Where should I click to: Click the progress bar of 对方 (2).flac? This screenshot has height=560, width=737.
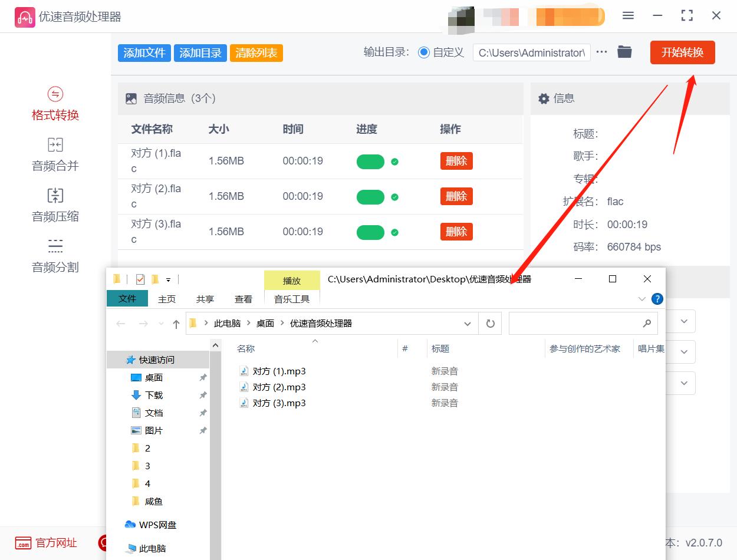pyautogui.click(x=370, y=196)
